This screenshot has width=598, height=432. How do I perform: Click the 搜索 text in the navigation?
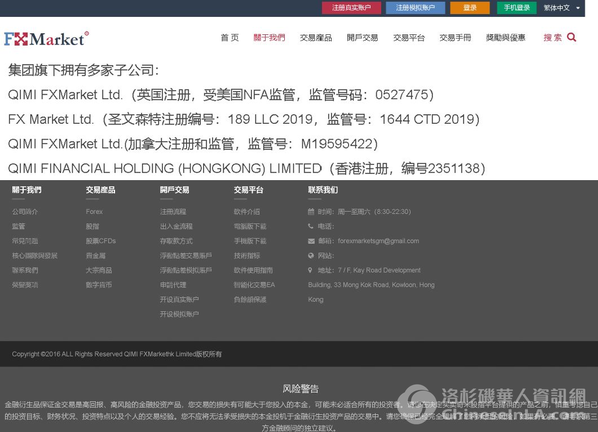(553, 37)
